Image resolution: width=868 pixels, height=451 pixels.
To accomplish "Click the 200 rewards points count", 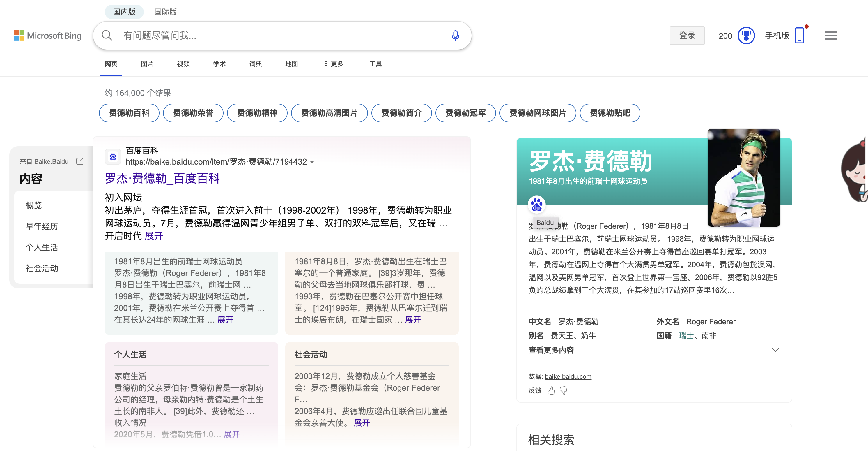I will point(725,36).
